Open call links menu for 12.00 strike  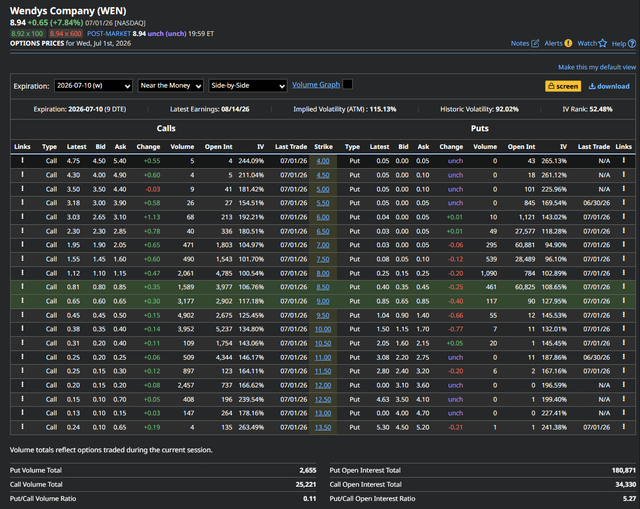[22, 385]
